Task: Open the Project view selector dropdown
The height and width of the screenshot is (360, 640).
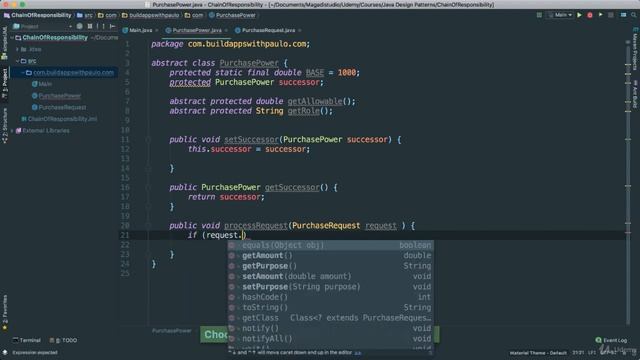Action: click(42, 27)
